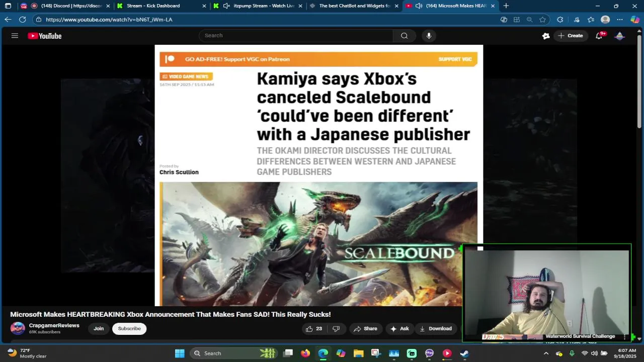Switch to The best ChatBot and Widgets tab
644x362 pixels.
[354, 6]
